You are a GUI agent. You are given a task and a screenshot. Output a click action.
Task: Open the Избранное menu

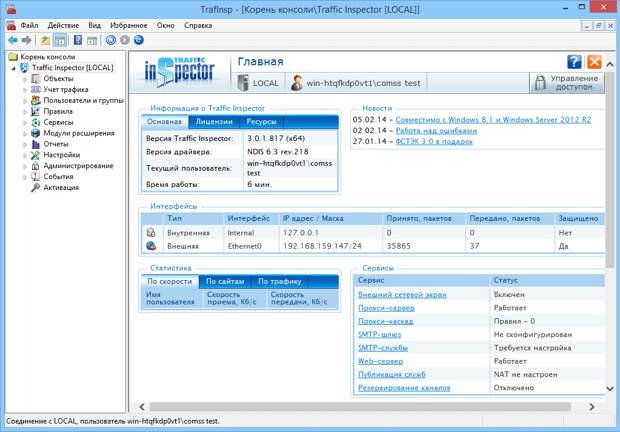click(x=129, y=25)
